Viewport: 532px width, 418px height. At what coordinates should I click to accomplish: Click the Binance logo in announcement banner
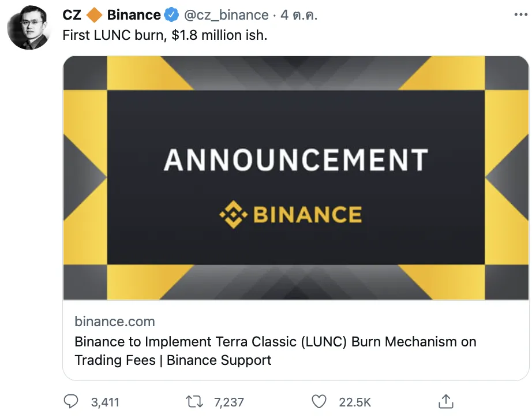pyautogui.click(x=291, y=215)
